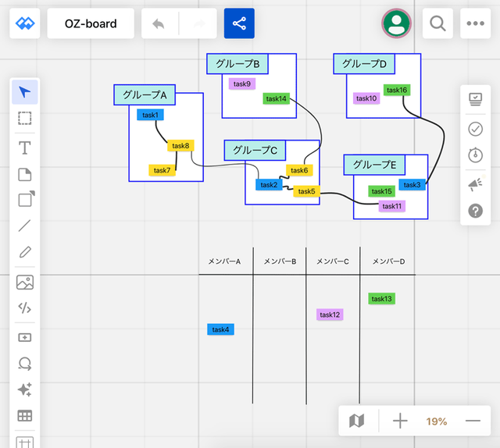Viewport: 500px width, 448px height.
Task: Choose the dashed area selection tool
Action: pos(25,118)
